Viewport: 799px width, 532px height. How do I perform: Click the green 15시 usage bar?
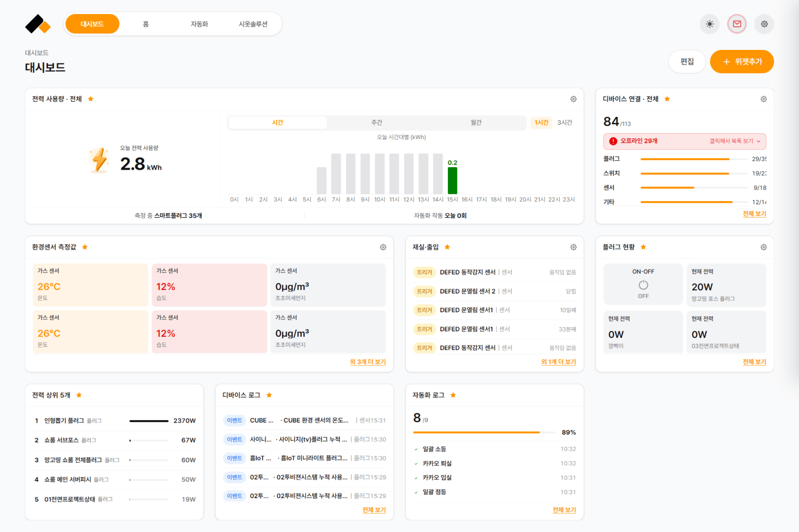point(452,180)
